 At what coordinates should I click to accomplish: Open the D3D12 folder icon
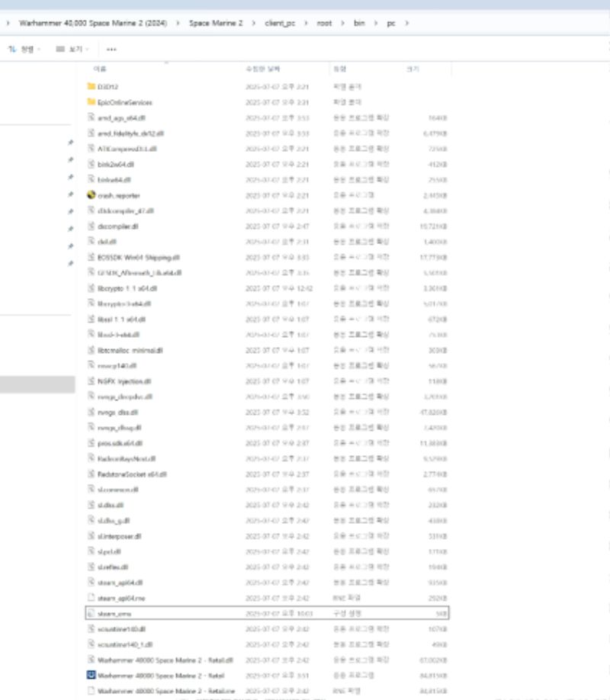click(x=91, y=86)
